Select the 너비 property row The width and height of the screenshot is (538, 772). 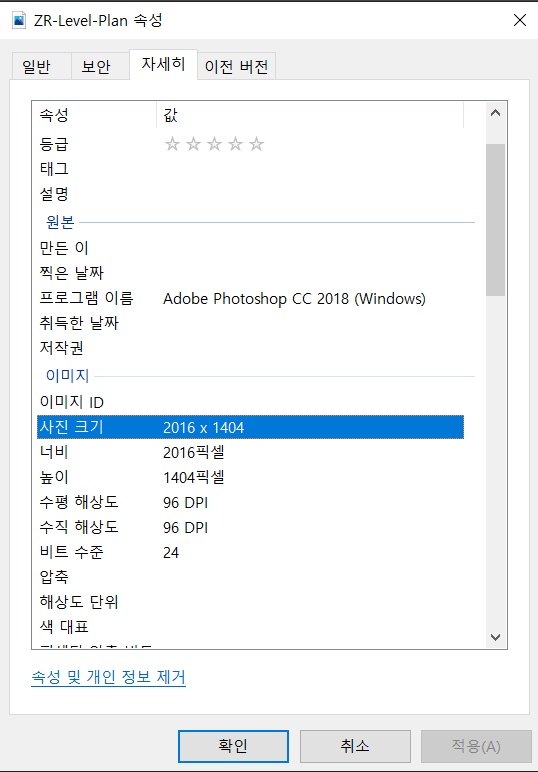(x=251, y=452)
